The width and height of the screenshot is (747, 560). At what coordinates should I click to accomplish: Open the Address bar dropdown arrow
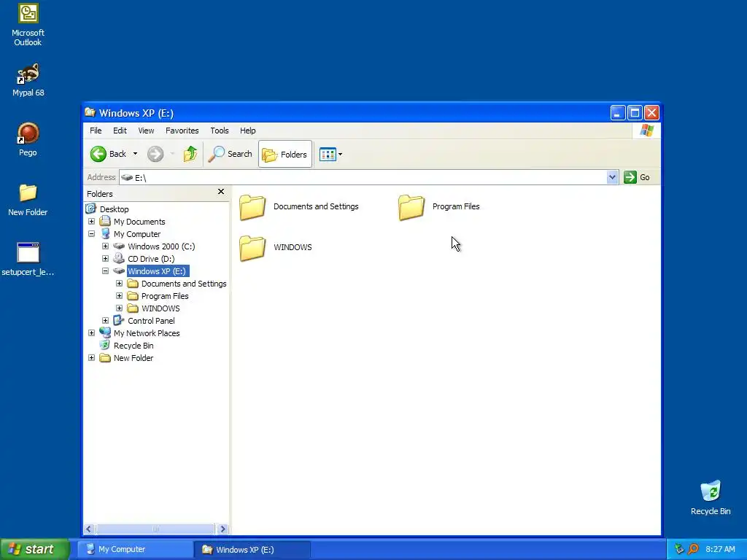point(612,177)
